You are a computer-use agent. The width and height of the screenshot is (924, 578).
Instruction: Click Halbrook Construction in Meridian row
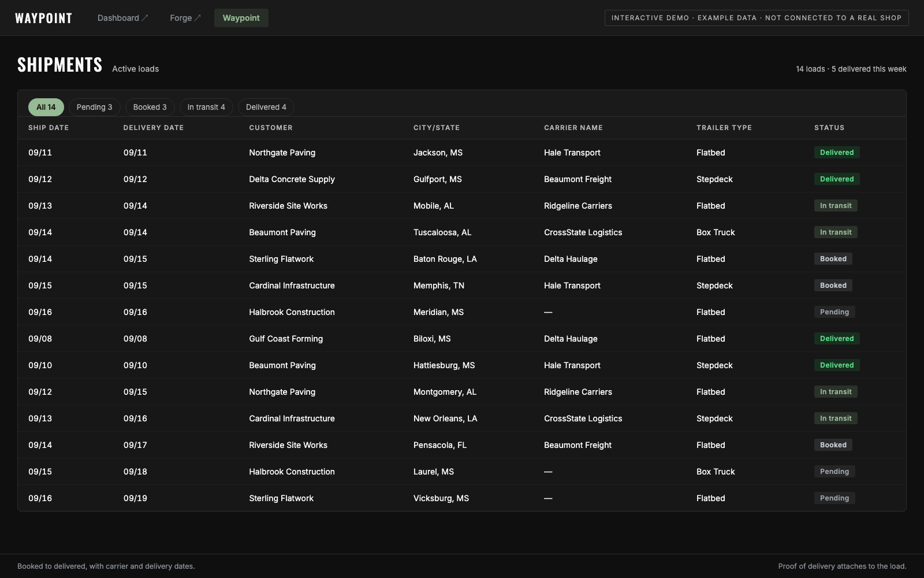[x=292, y=312]
